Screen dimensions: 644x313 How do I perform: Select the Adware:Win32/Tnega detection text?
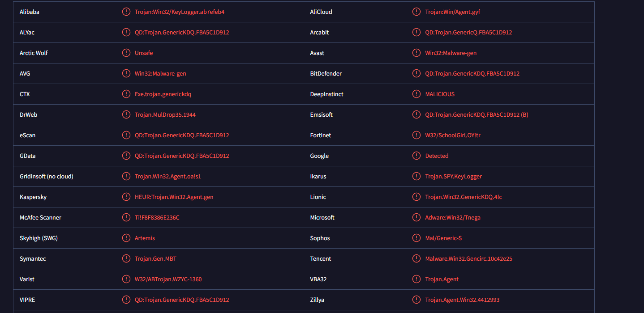(453, 217)
